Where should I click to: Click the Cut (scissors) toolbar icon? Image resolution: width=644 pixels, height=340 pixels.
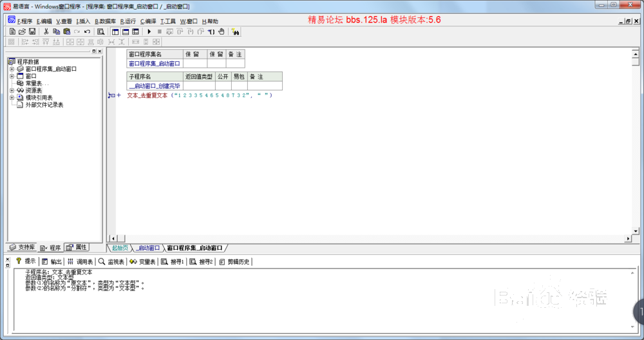[46, 32]
